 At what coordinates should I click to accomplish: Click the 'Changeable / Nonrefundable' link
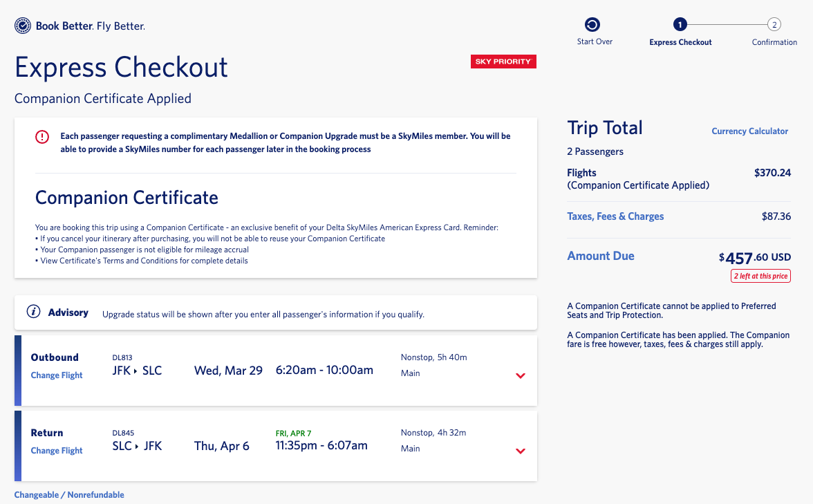click(x=68, y=495)
